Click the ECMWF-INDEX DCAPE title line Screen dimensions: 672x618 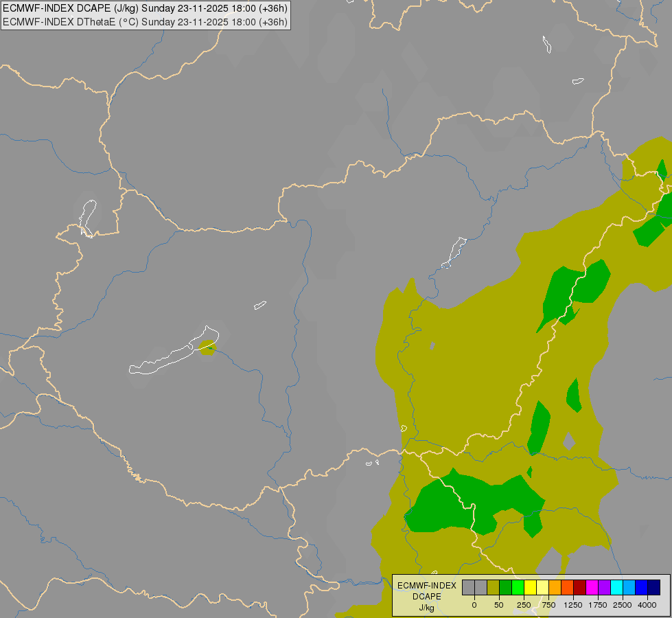coord(146,8)
